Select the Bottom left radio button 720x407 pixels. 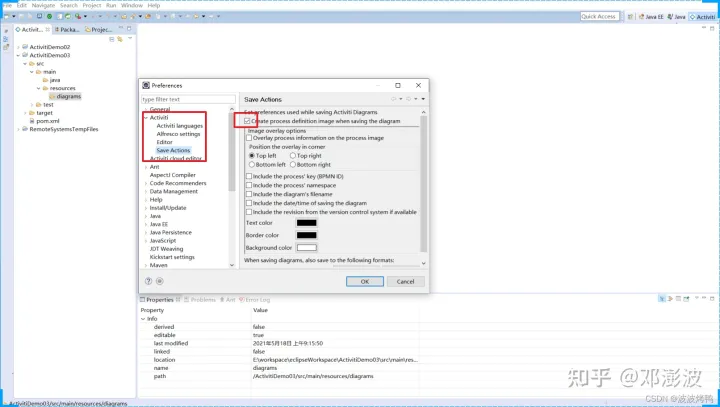252,164
